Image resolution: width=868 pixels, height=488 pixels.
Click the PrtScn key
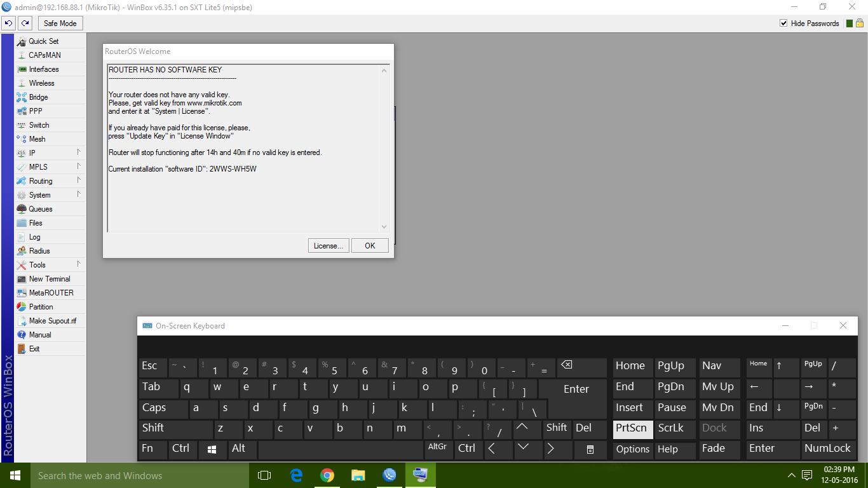point(633,430)
